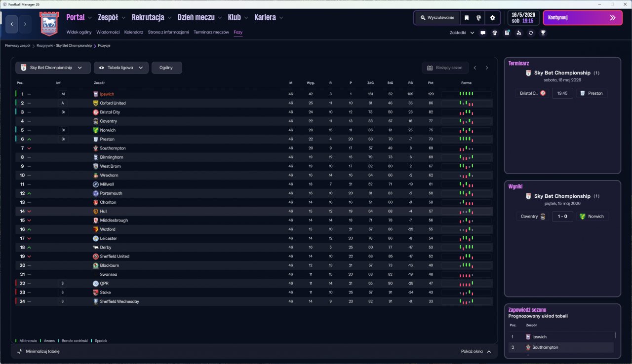
Task: Expand the Portal menu chevron
Action: 90,18
